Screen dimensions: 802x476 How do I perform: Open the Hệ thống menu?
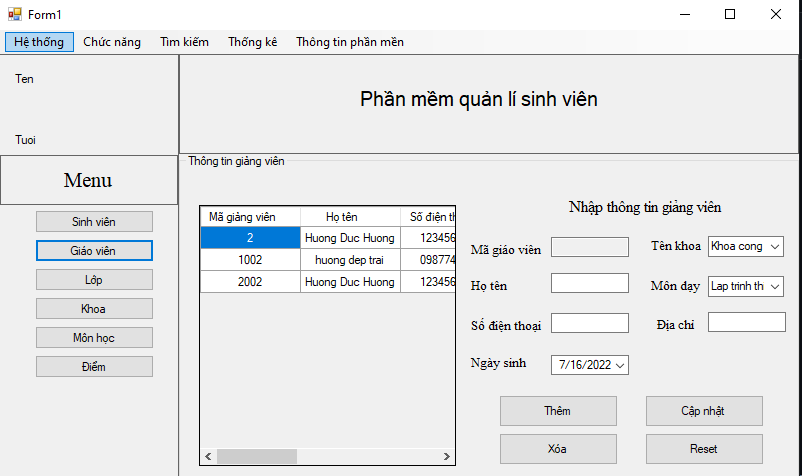[x=39, y=42]
